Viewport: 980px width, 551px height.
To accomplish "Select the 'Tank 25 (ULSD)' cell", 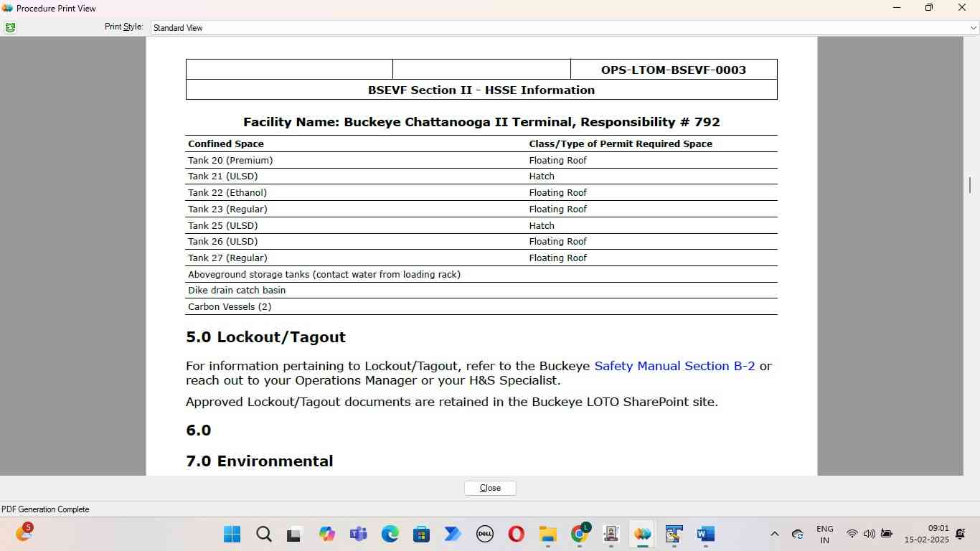I will coord(222,225).
